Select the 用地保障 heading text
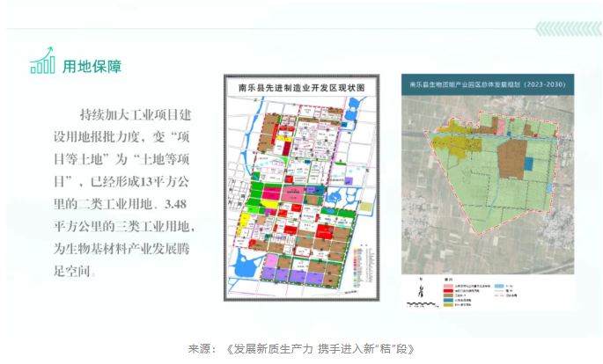 pyautogui.click(x=92, y=65)
